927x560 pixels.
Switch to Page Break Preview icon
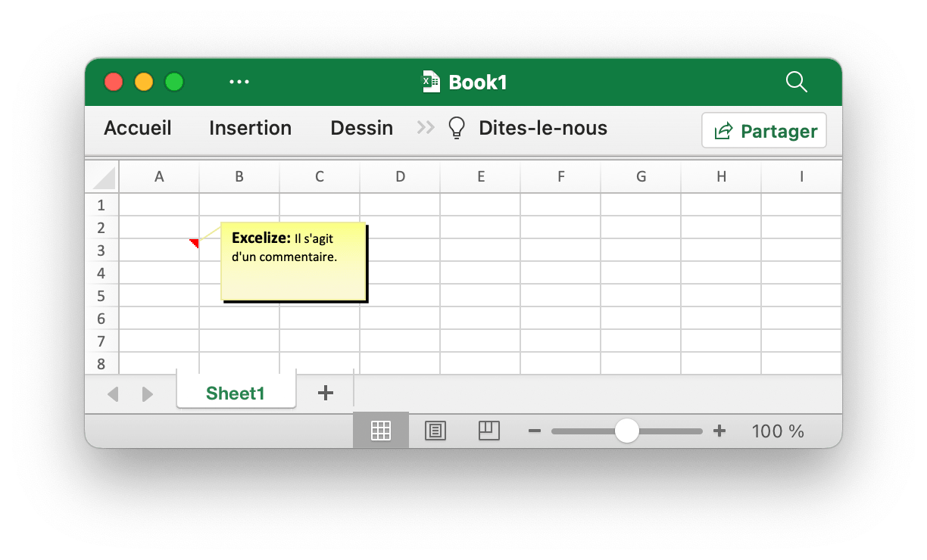490,431
